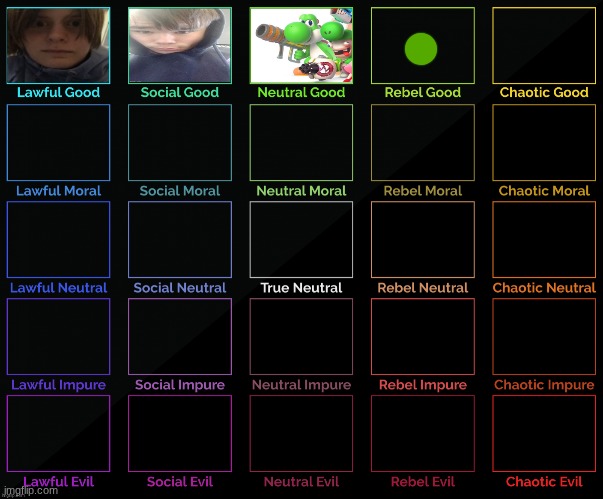Click the Chaotic Neutral label
This screenshot has height=499, width=603.
[x=544, y=288]
